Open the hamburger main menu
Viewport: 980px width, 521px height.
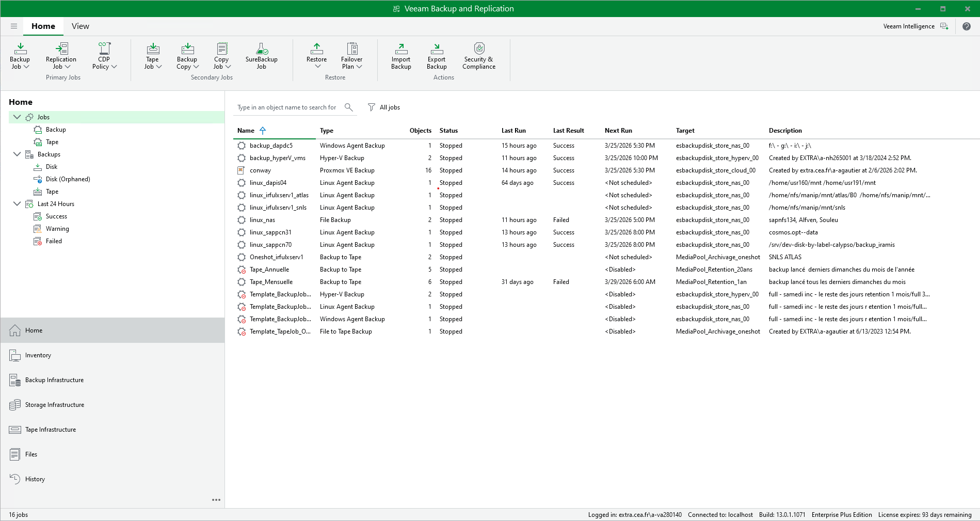tap(14, 26)
